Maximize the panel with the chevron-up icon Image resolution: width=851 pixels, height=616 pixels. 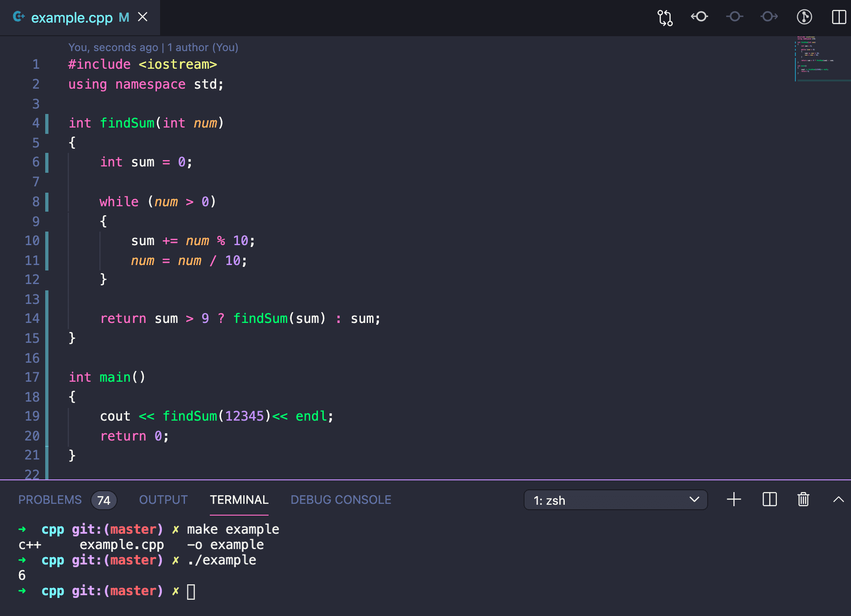pyautogui.click(x=838, y=499)
